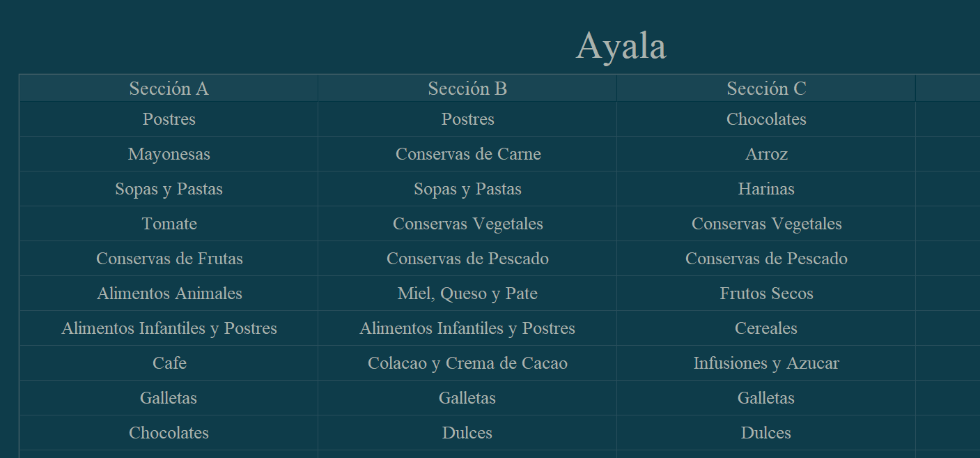Select the Sección C column header
The image size is (980, 458).
pyautogui.click(x=766, y=89)
